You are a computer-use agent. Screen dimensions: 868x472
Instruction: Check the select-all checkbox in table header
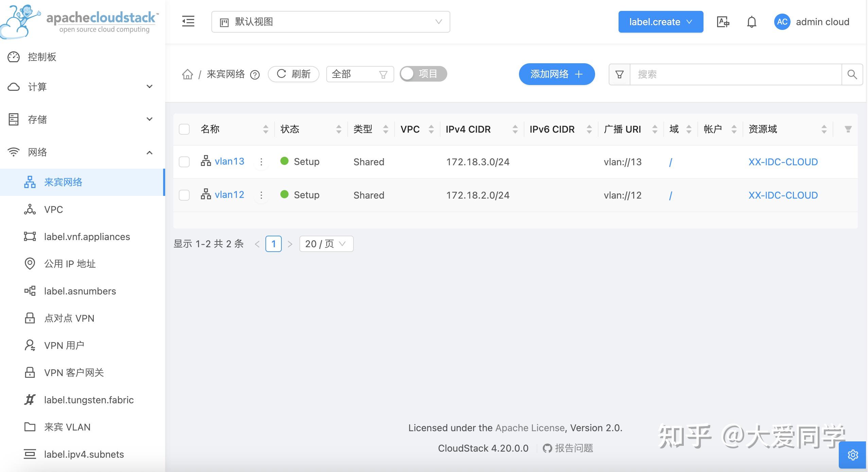pos(184,129)
